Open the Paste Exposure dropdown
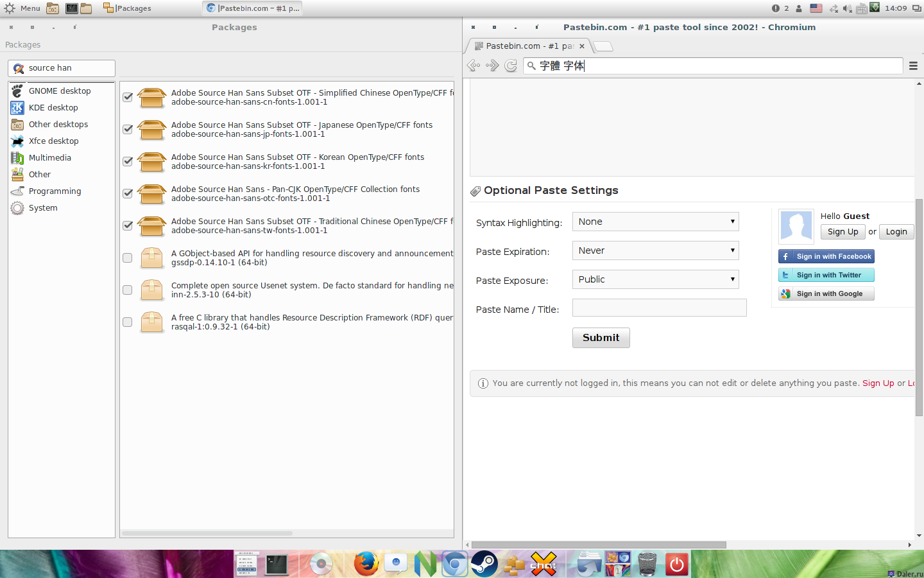 [x=655, y=279]
